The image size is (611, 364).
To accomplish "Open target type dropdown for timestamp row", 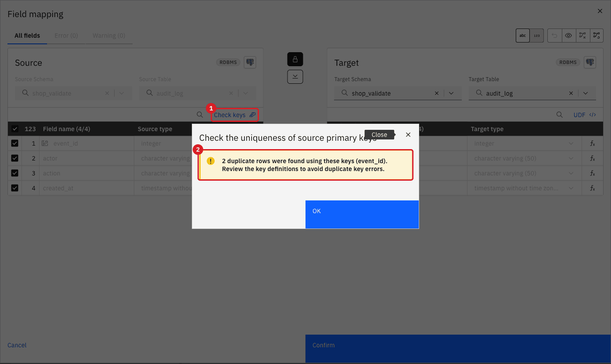I will [571, 188].
